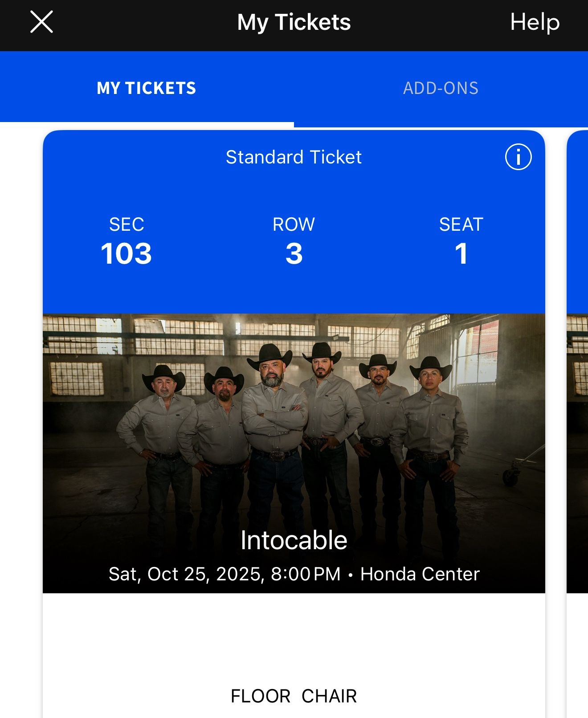
Task: Select the MY TICKETS tab
Action: point(147,88)
